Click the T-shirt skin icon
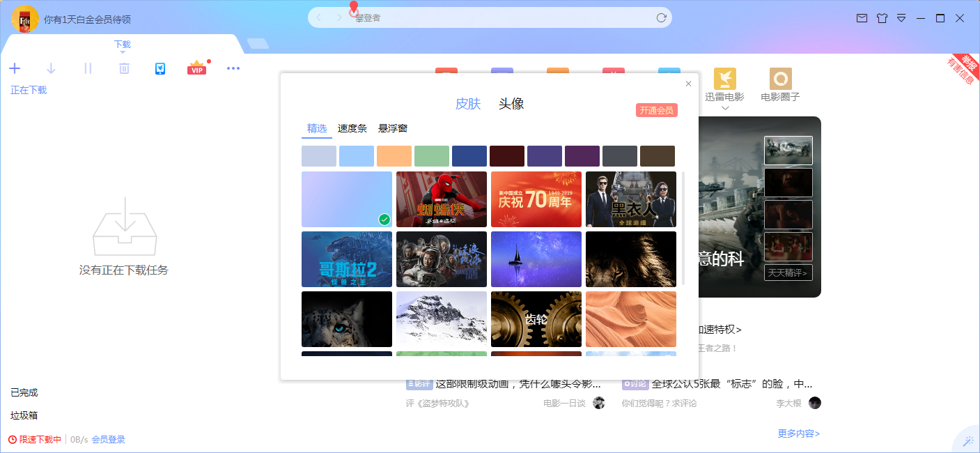Viewport: 980px width, 453px height. pyautogui.click(x=882, y=19)
